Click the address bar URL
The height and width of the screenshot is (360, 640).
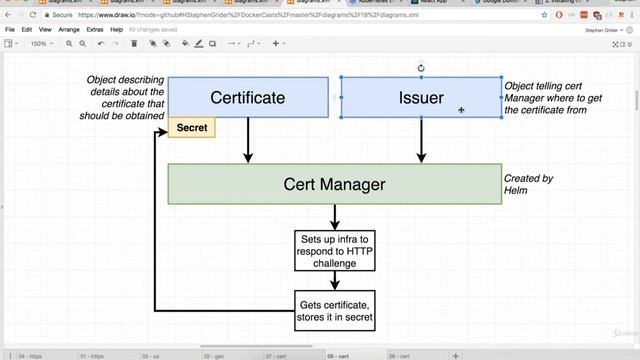pyautogui.click(x=248, y=15)
